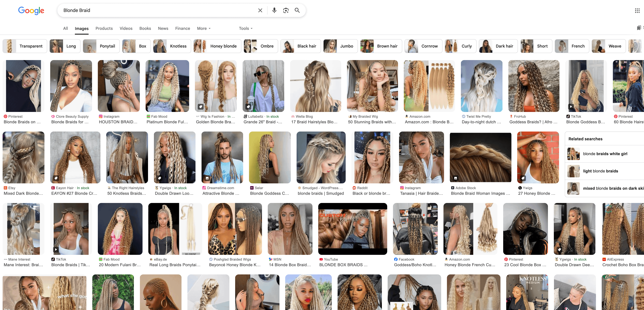Open the News tab
The height and width of the screenshot is (310, 644).
click(x=163, y=29)
